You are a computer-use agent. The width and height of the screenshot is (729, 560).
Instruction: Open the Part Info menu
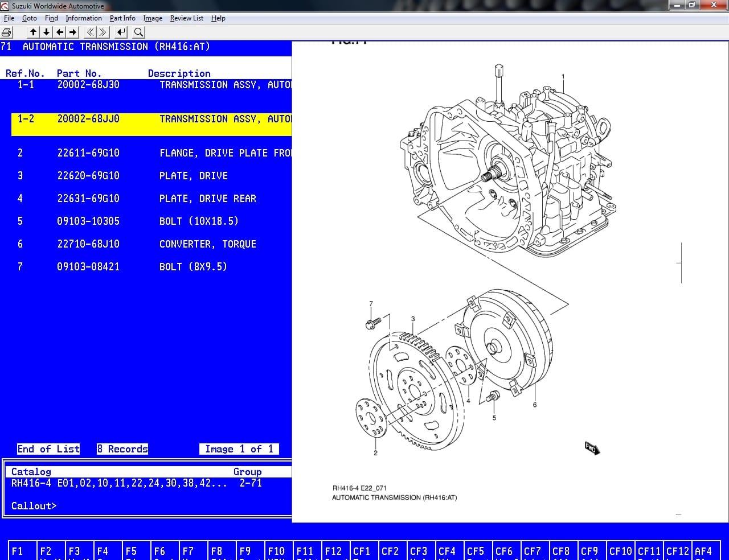point(122,18)
